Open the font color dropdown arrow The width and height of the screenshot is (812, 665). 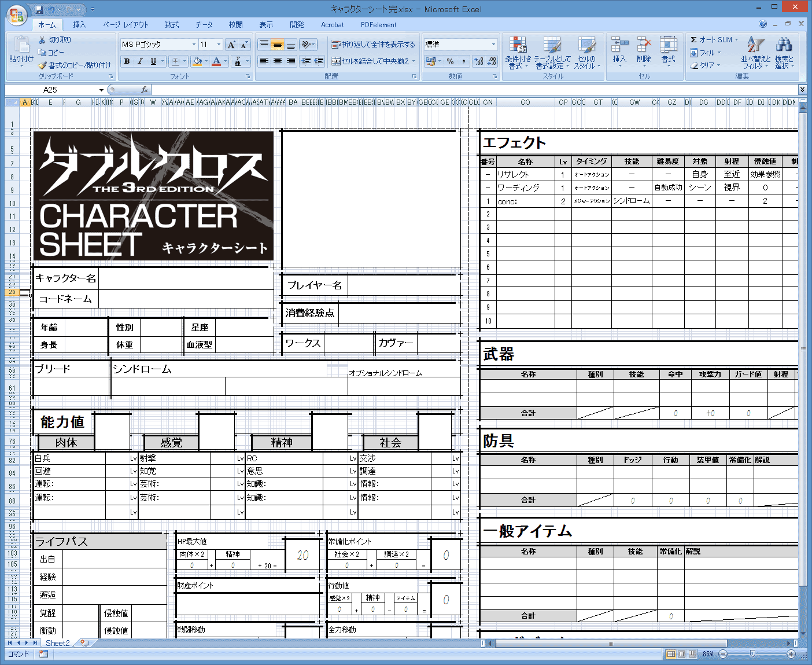225,61
